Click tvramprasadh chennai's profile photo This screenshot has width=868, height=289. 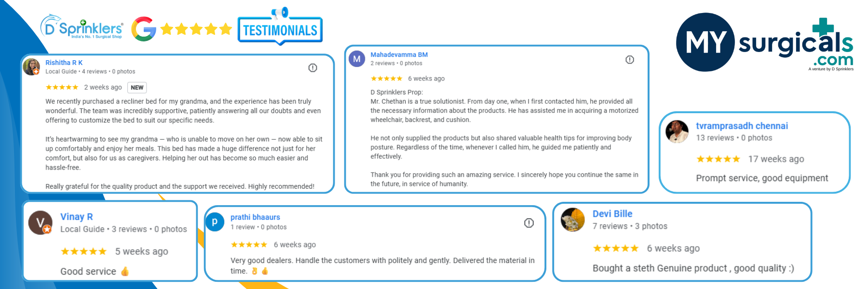click(x=677, y=131)
